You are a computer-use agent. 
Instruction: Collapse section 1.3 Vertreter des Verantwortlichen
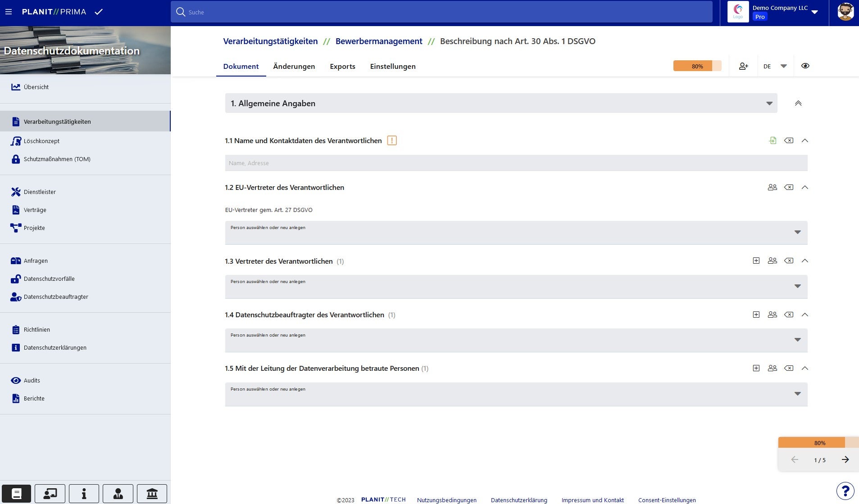click(805, 261)
